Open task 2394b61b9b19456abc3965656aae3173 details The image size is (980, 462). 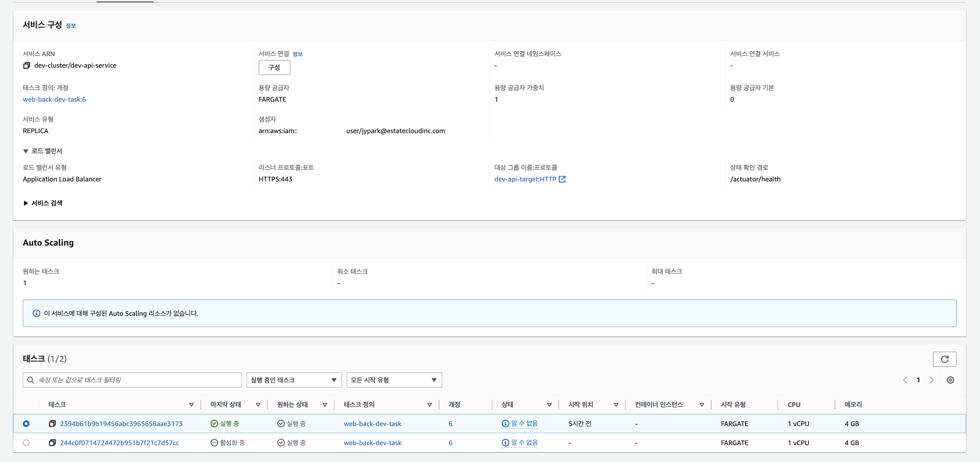click(121, 424)
